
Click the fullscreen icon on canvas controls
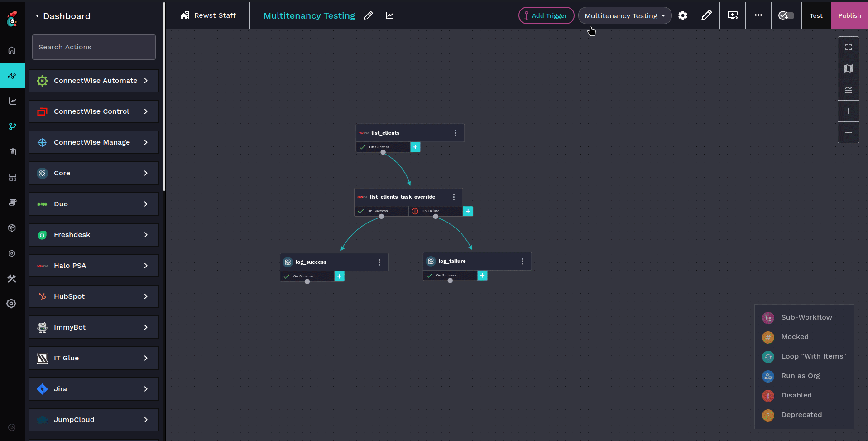(848, 47)
